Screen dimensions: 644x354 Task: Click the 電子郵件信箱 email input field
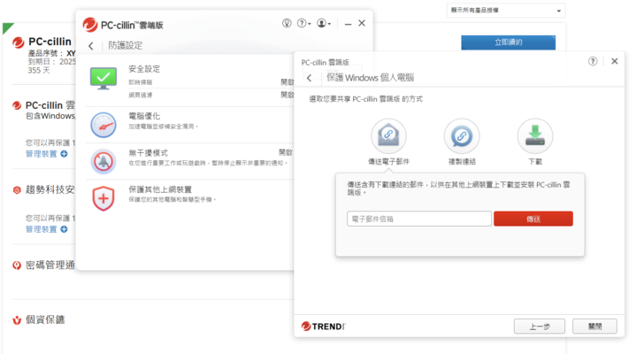[419, 219]
